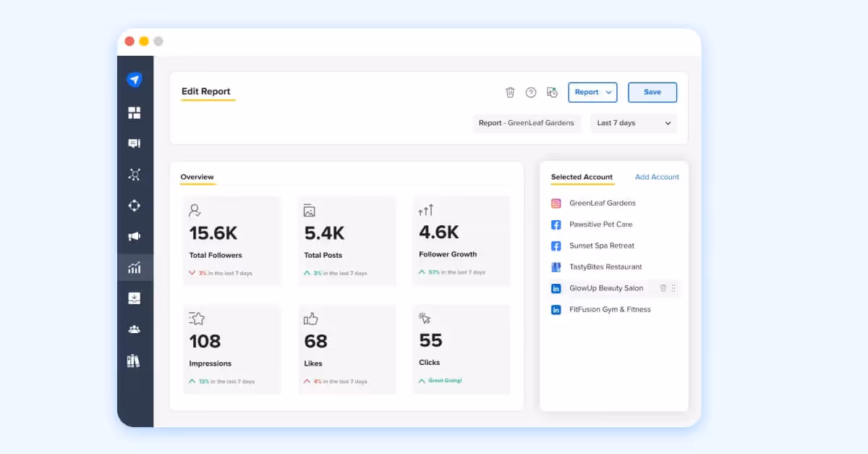868x454 pixels.
Task: Click the Dashboard grid icon in sidebar
Action: point(135,112)
